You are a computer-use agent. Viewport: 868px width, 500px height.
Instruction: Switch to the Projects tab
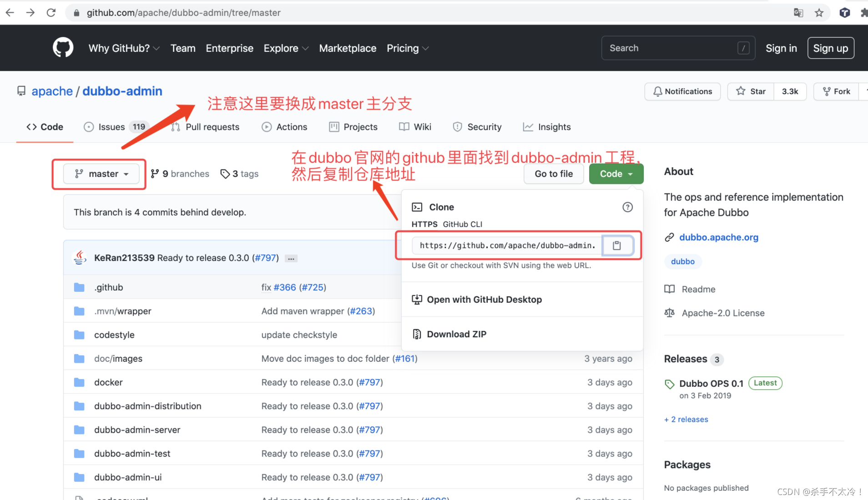pyautogui.click(x=353, y=127)
